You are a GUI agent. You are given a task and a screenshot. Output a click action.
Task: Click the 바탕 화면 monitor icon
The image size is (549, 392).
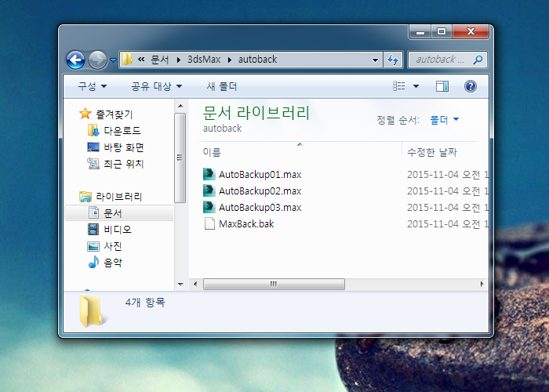93,147
